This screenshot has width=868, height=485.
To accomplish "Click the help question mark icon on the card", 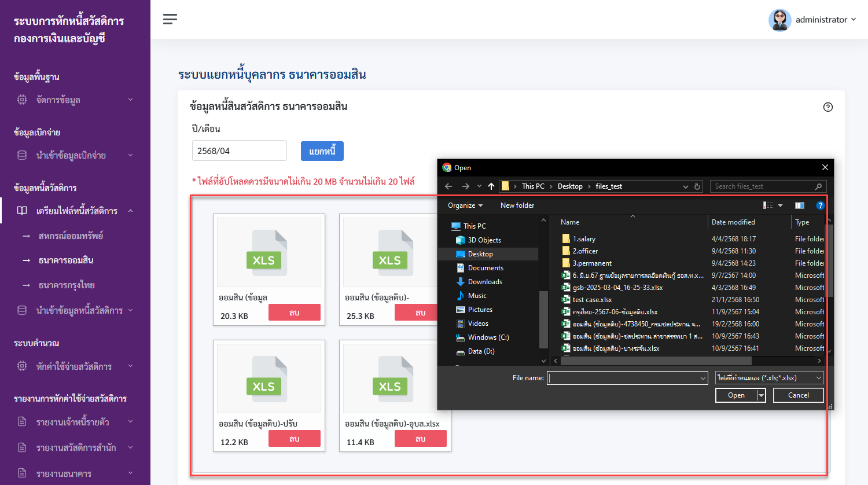I will pyautogui.click(x=828, y=107).
